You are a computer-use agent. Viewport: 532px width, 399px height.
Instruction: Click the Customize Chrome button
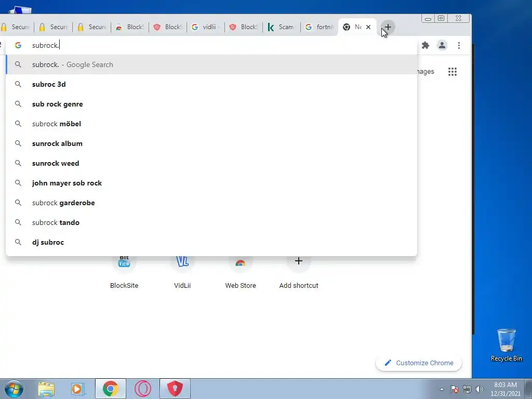coord(419,363)
